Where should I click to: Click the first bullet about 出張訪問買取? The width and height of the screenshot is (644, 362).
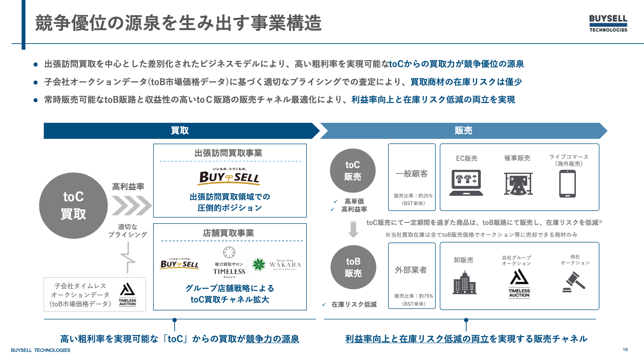point(284,64)
